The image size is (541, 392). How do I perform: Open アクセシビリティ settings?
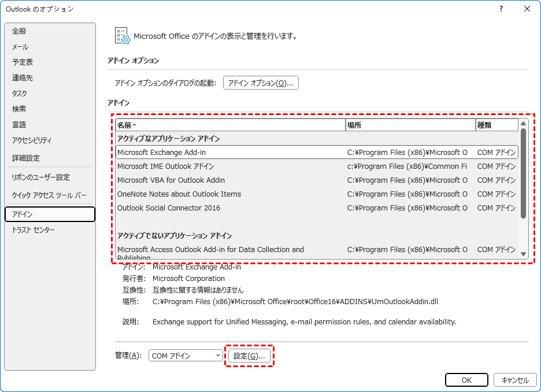pos(50,140)
